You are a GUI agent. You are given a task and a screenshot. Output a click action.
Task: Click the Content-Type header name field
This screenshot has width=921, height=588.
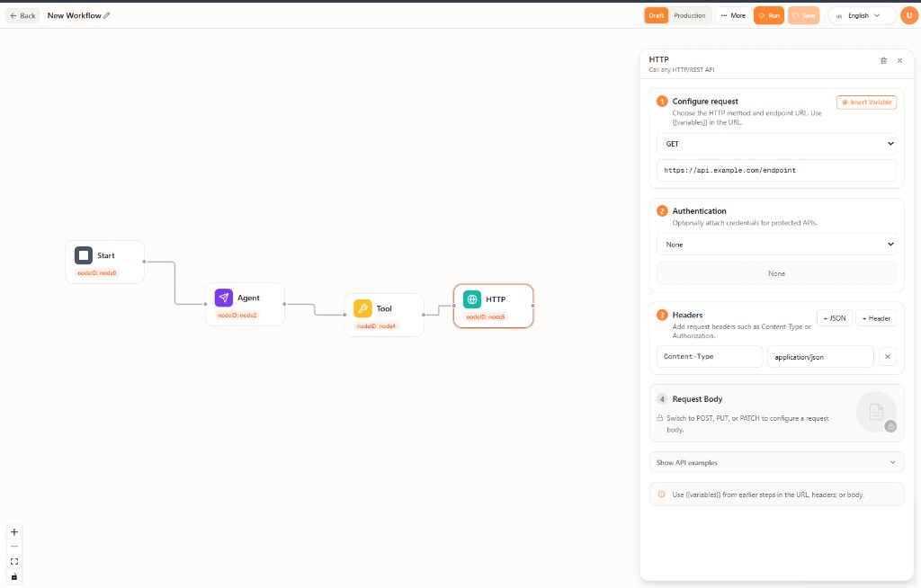pos(710,357)
